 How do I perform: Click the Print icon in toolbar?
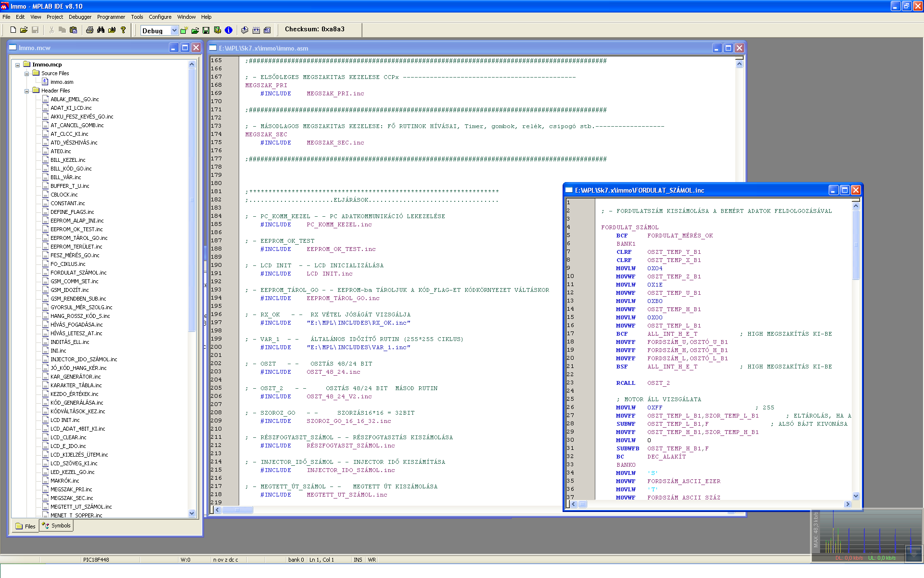[90, 30]
